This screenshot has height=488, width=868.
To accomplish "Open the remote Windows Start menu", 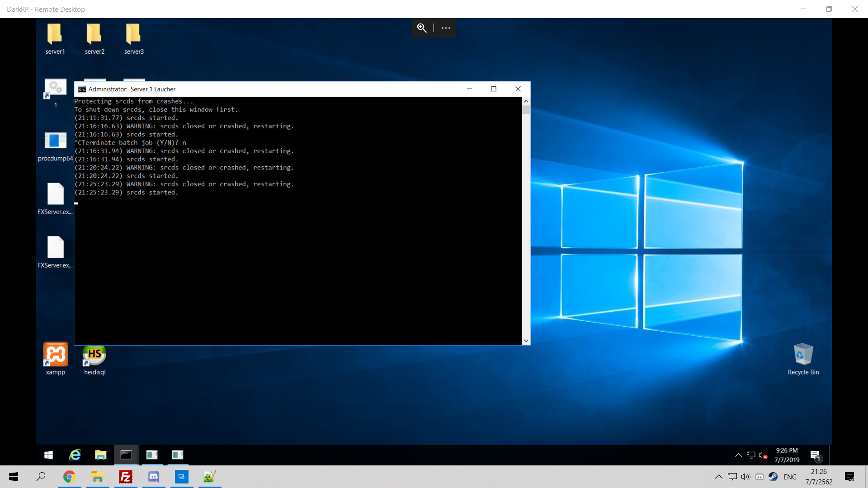I will (48, 455).
